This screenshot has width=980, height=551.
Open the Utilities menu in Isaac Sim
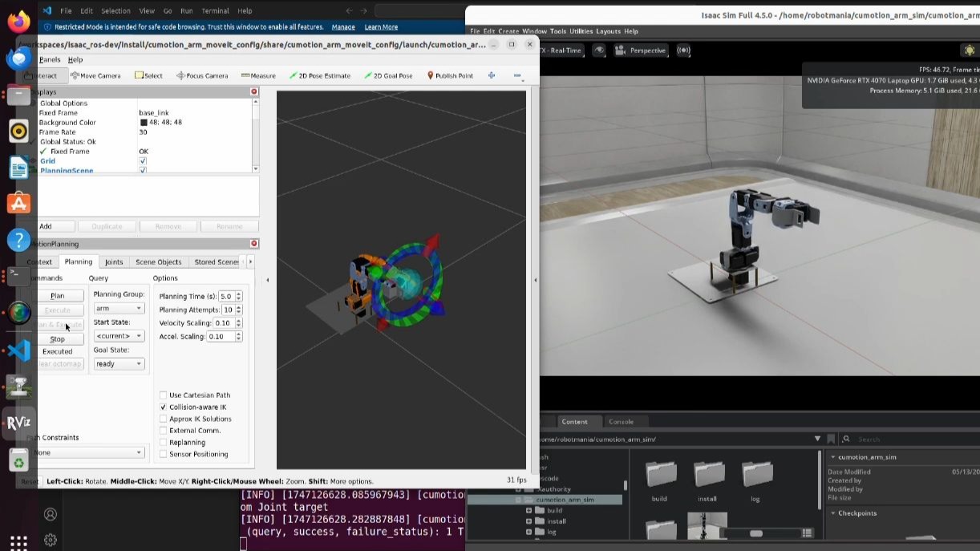[x=581, y=31]
